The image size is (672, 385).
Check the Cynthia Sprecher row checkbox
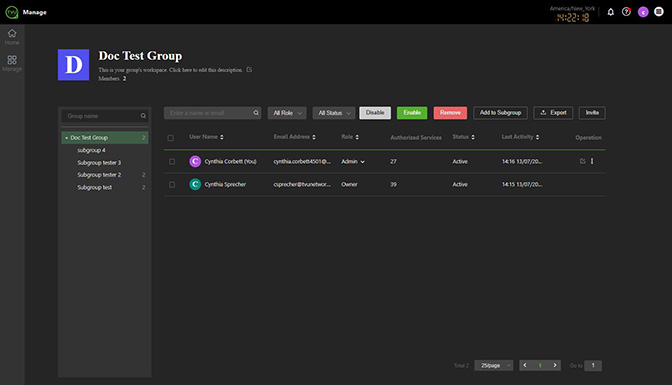172,185
